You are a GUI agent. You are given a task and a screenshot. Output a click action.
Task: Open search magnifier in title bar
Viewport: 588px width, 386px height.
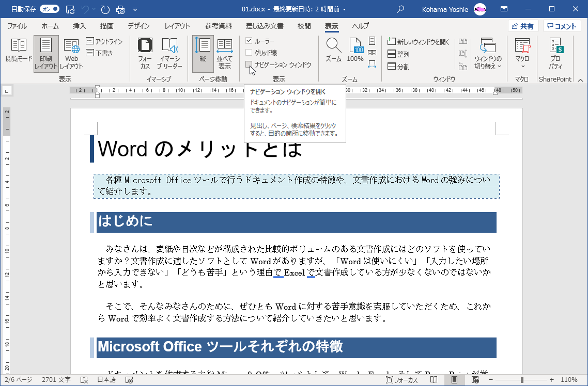400,9
